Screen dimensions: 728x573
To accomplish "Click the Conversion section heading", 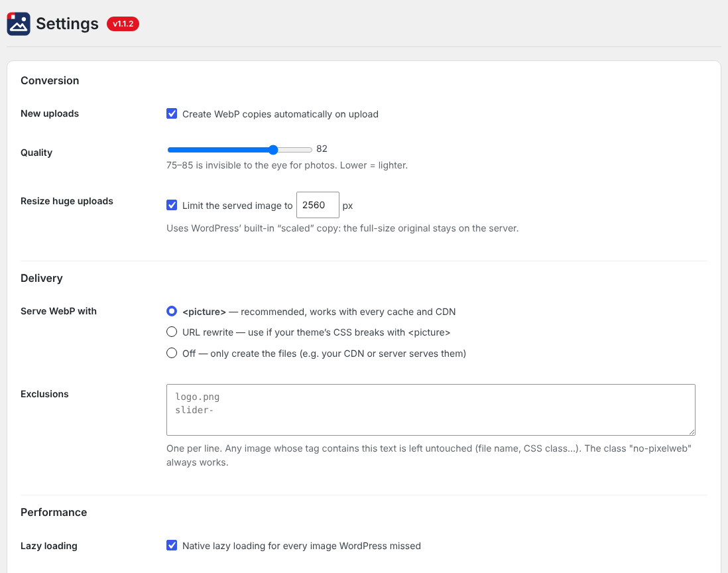I will (x=50, y=80).
